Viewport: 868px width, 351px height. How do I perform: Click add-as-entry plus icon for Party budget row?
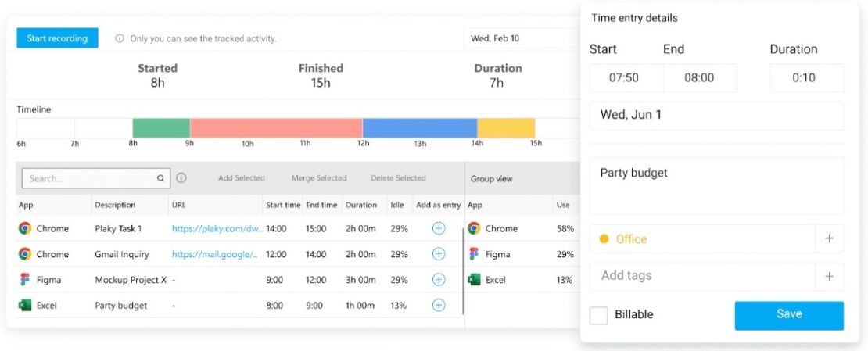click(439, 305)
